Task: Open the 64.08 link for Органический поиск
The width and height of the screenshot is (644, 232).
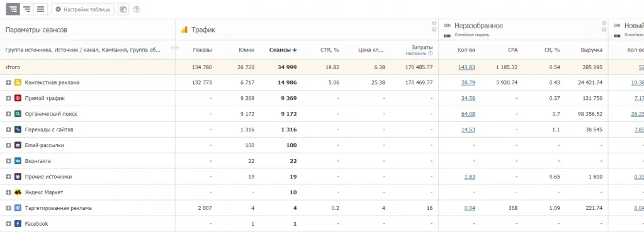Action: [468, 114]
